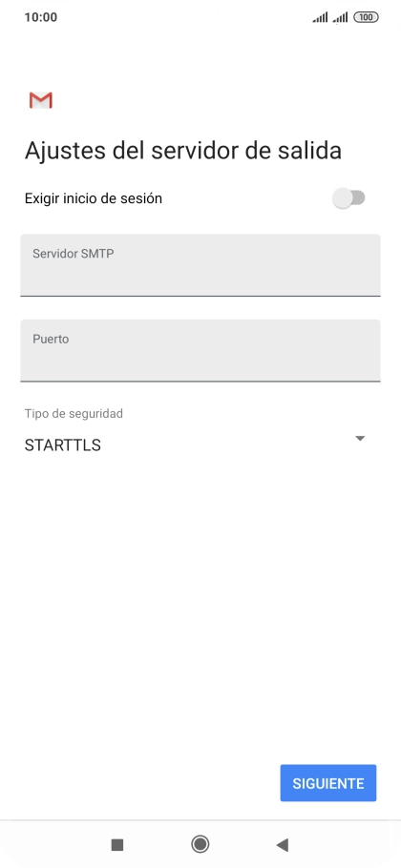Tap the Exigir inicio de sesión label

93,198
